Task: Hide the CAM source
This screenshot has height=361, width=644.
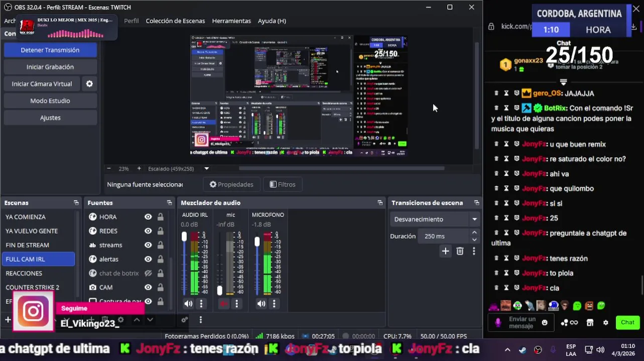Action: point(148,287)
